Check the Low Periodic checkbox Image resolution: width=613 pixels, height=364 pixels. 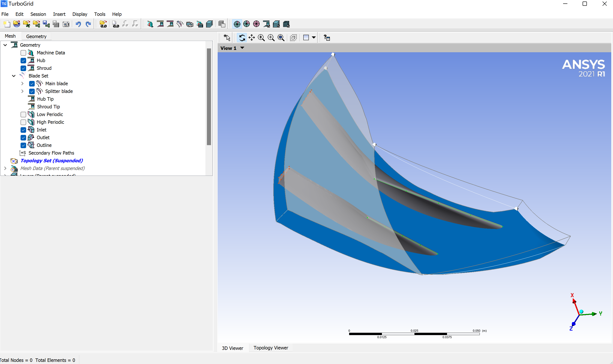(23, 115)
